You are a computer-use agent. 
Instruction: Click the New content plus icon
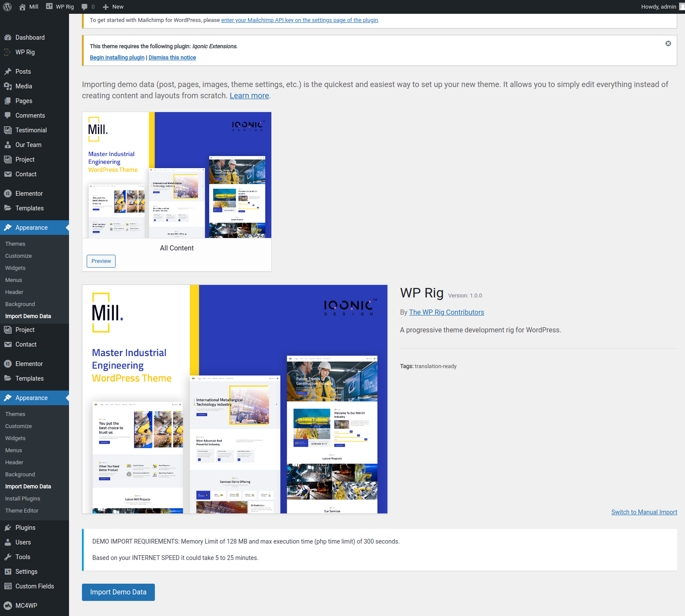click(x=106, y=7)
